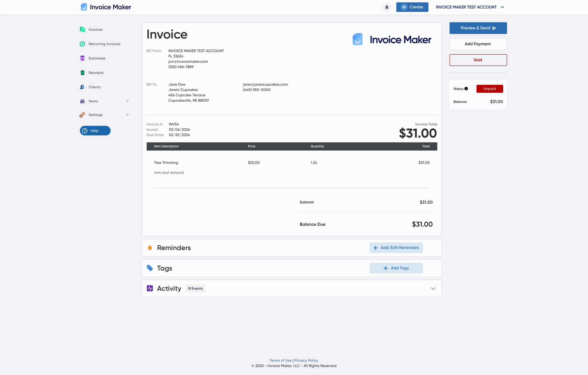Viewport: 588px width, 375px height.
Task: Open Terms of Use link
Action: (281, 360)
